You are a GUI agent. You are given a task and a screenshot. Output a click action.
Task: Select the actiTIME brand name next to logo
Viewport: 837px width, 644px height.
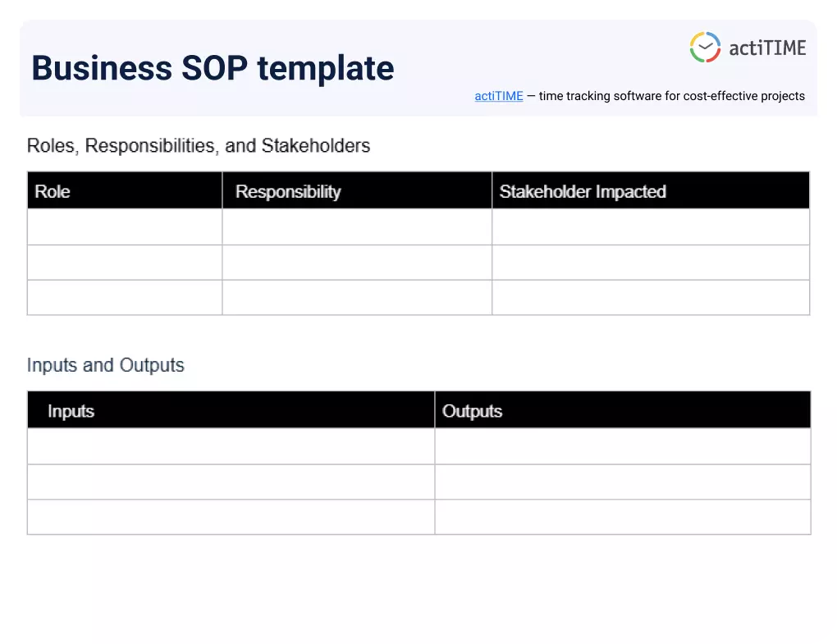coord(767,48)
